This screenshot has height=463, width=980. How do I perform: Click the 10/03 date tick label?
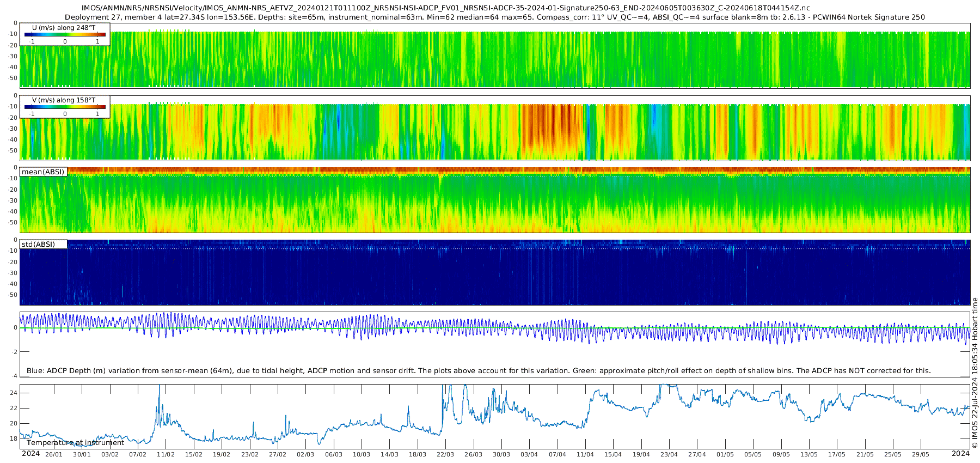(x=362, y=454)
